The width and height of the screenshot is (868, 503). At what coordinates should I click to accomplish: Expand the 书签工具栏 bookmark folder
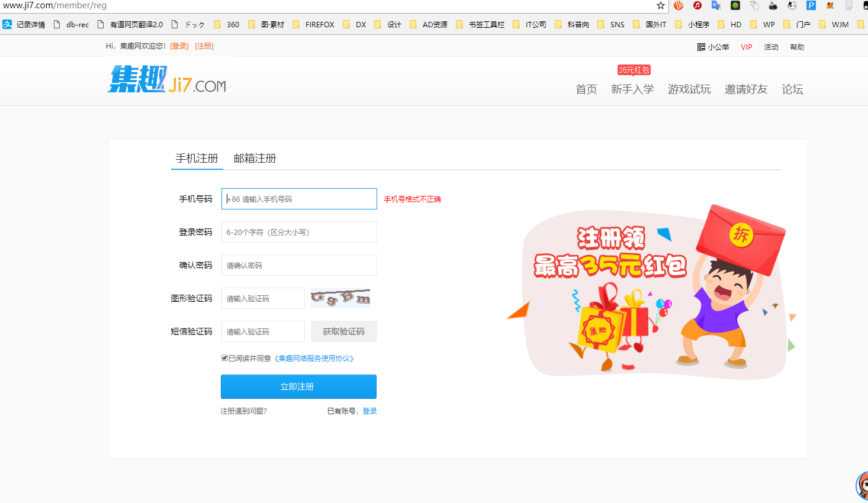(x=480, y=24)
